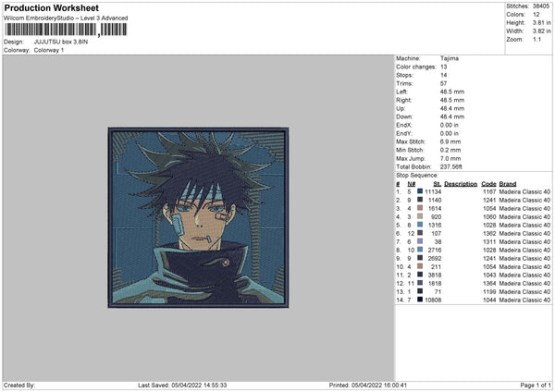This screenshot has width=555, height=392.
Task: Click the embroidered character design preview
Action: click(x=198, y=217)
